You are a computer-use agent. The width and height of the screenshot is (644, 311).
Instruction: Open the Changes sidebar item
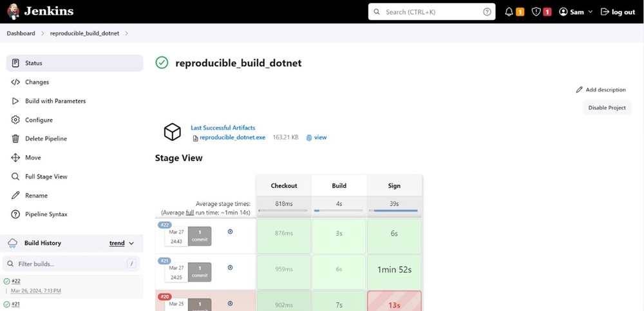point(74,82)
